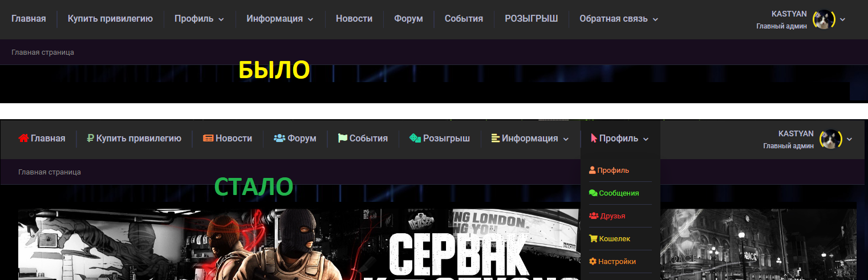868x280 pixels.
Task: Click the cart icon next to Кошелек
Action: pos(593,238)
